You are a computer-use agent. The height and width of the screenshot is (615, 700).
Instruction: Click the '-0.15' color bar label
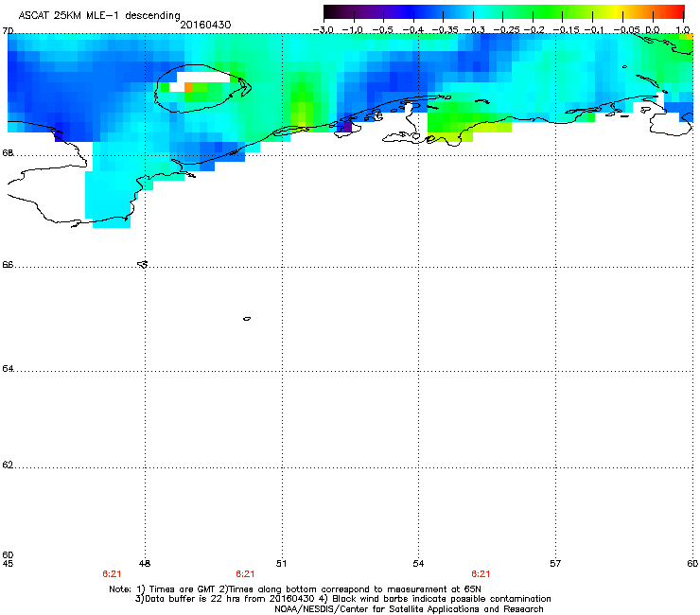566,30
